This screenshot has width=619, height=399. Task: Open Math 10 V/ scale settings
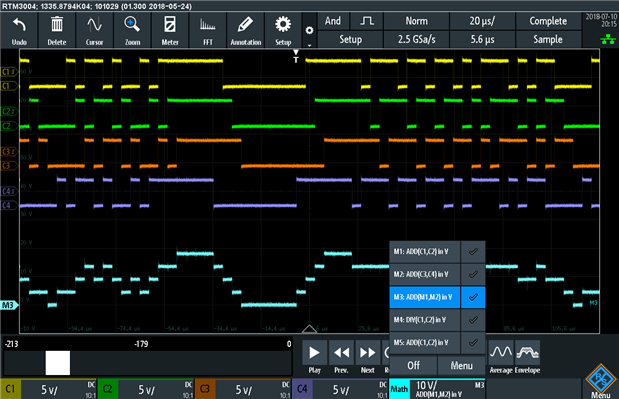(x=448, y=389)
